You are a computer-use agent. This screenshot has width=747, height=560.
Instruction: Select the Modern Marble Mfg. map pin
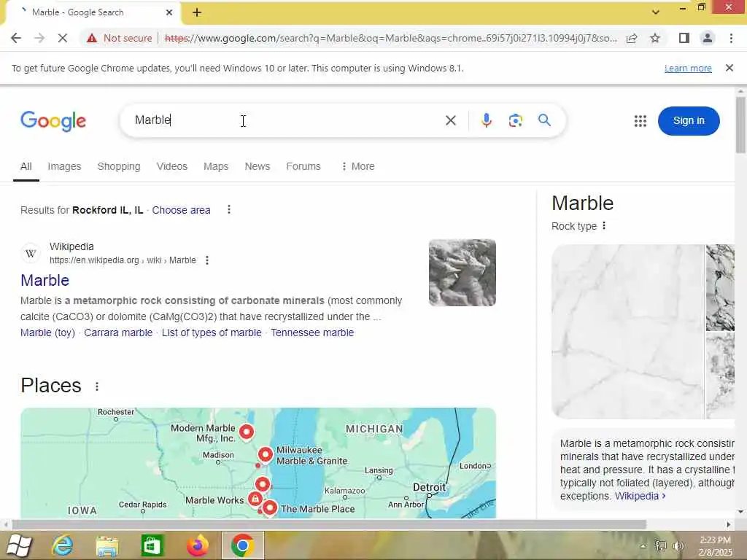click(247, 432)
